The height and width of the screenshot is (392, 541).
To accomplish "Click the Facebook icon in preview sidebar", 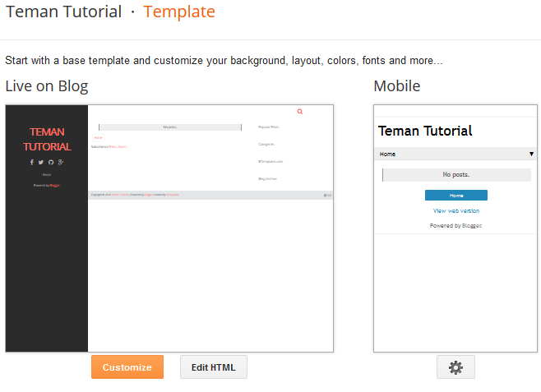I will pyautogui.click(x=32, y=162).
